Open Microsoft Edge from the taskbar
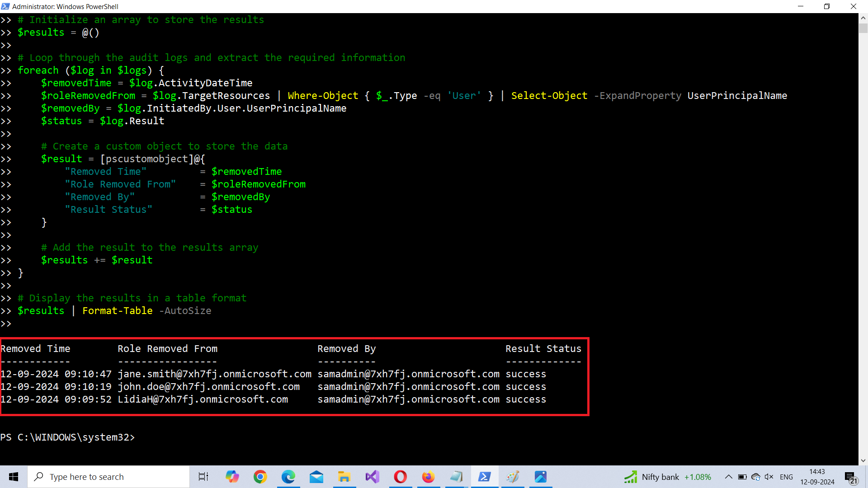The image size is (868, 488). 288,477
